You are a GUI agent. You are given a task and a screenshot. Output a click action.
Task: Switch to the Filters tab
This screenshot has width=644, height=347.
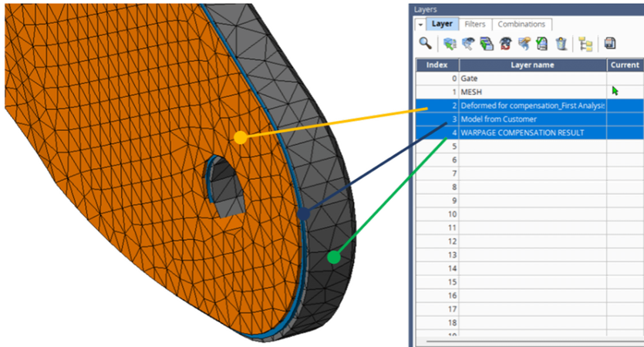click(x=474, y=25)
